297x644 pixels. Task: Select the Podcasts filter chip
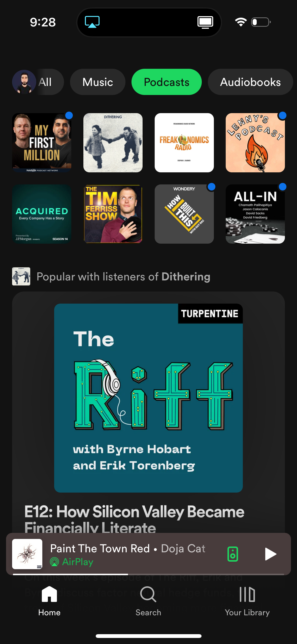(167, 82)
